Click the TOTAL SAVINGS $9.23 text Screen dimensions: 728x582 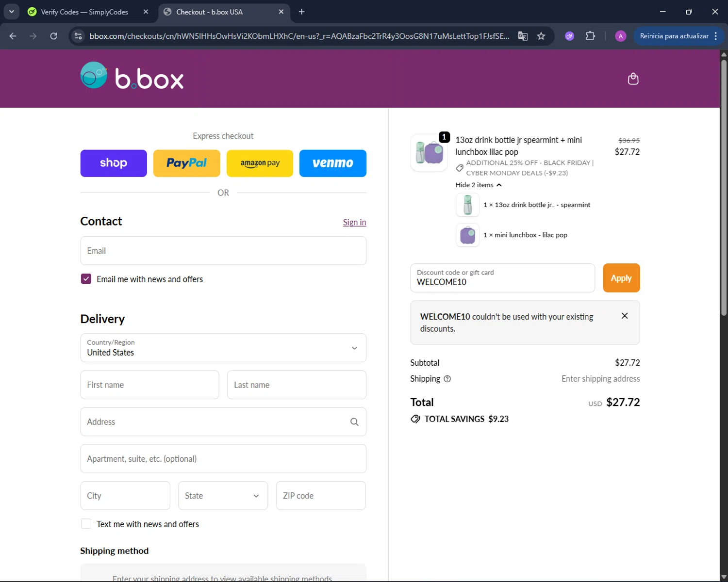pyautogui.click(x=466, y=419)
